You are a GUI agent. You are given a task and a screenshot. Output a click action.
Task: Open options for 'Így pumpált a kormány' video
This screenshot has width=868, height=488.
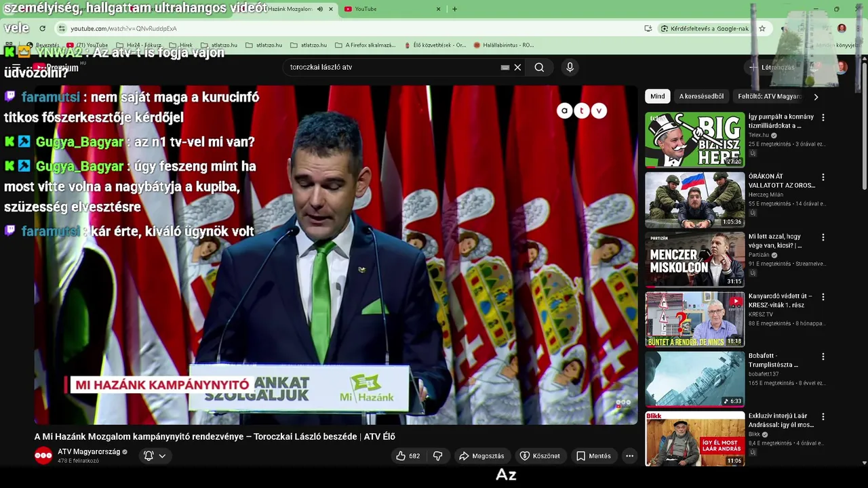point(823,117)
